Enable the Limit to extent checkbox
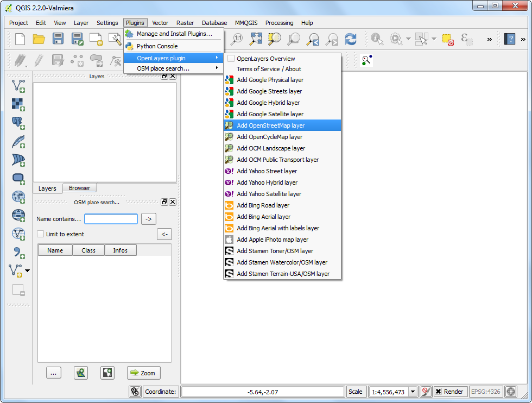This screenshot has width=532, height=403. tap(40, 234)
